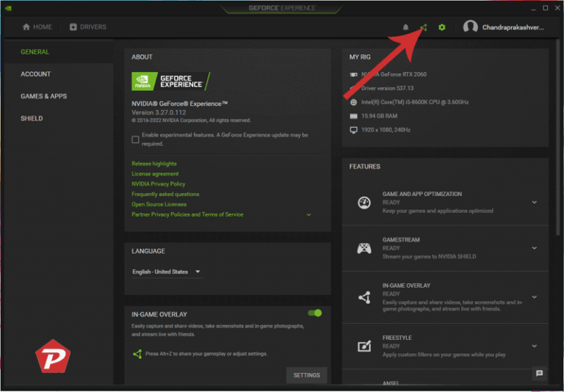The height and width of the screenshot is (392, 564).
Task: Open the feedback chat icon
Action: [x=539, y=374]
